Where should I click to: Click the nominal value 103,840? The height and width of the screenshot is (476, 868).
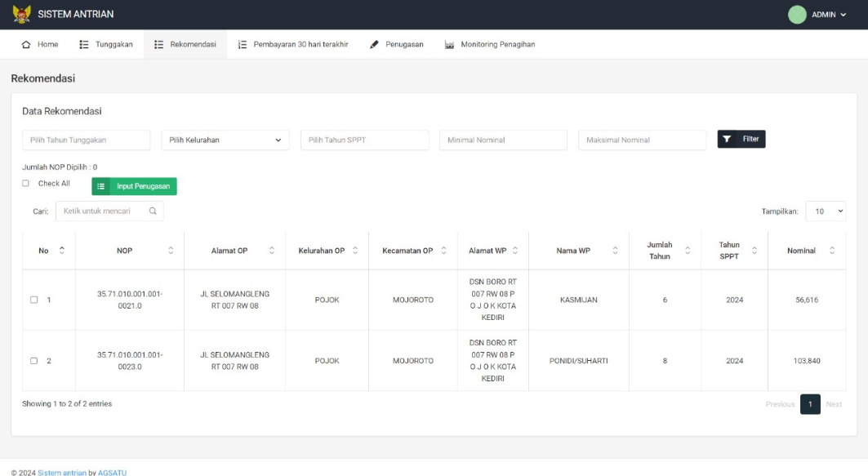click(807, 361)
